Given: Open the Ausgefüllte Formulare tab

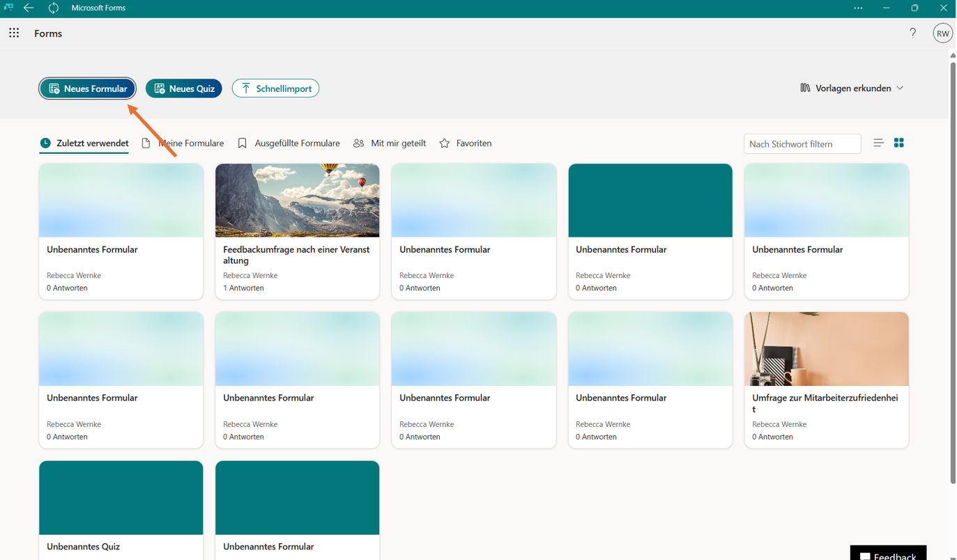Looking at the screenshot, I should pyautogui.click(x=289, y=143).
